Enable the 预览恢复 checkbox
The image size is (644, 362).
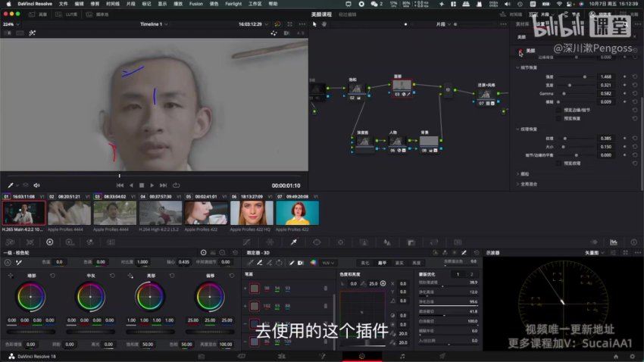558,118
